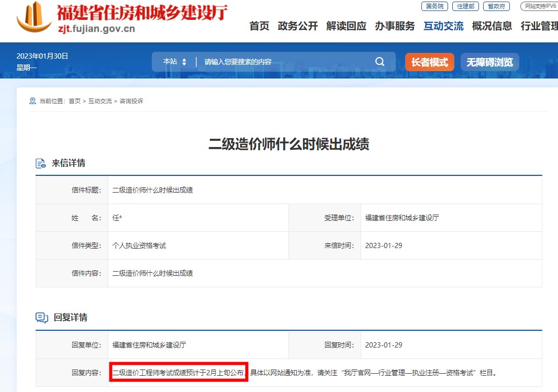This screenshot has height=392, width=558.
Task: Select 办事服务 in the navigation bar
Action: pyautogui.click(x=395, y=26)
